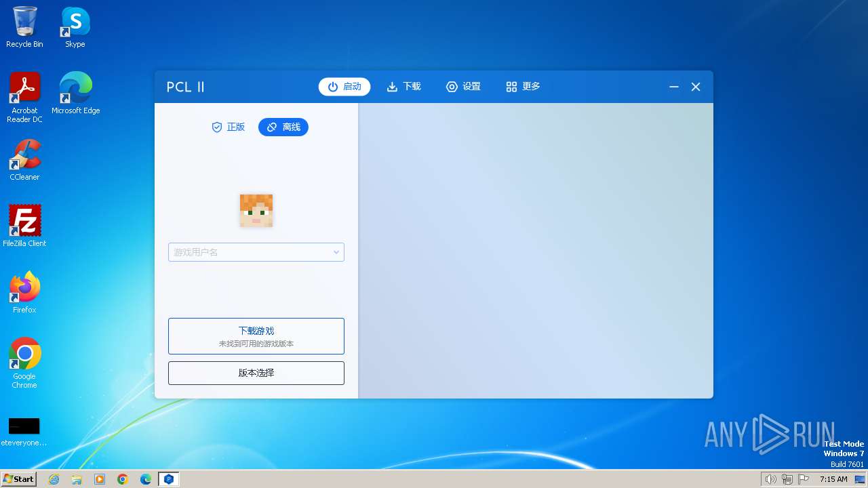Launch Chrome from the taskbar
Screen dimensions: 868x488
tap(123, 479)
